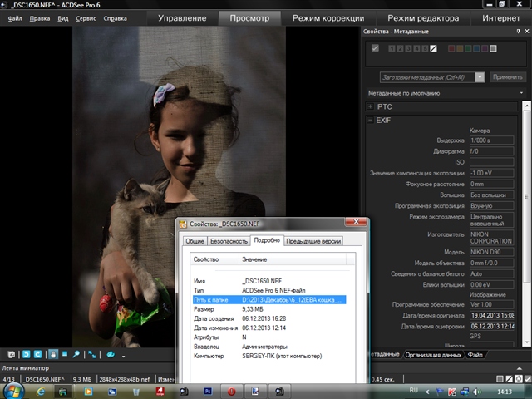Click the Применить button
Viewport: 532px width, 399px height.
(x=507, y=76)
